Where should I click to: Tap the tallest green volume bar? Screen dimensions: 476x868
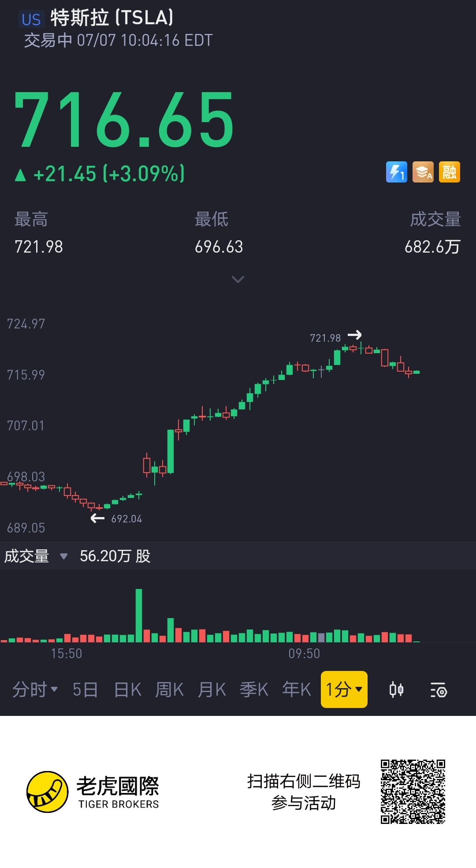click(139, 615)
